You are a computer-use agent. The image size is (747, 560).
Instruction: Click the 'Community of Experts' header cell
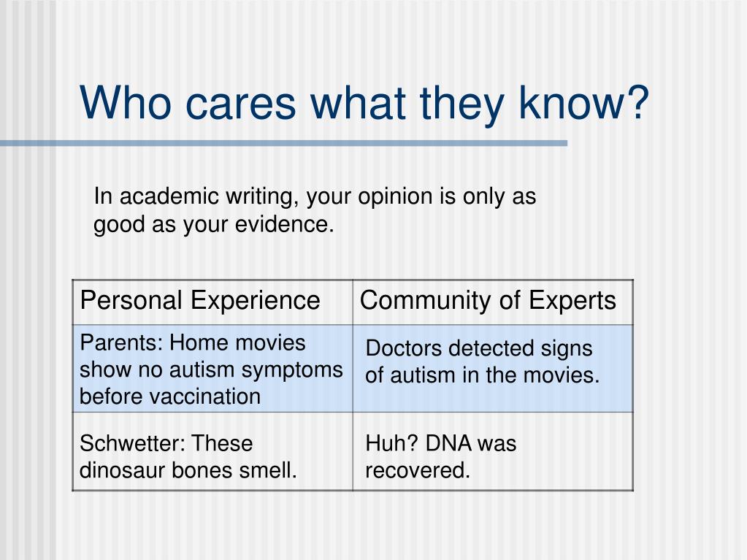coord(493,302)
